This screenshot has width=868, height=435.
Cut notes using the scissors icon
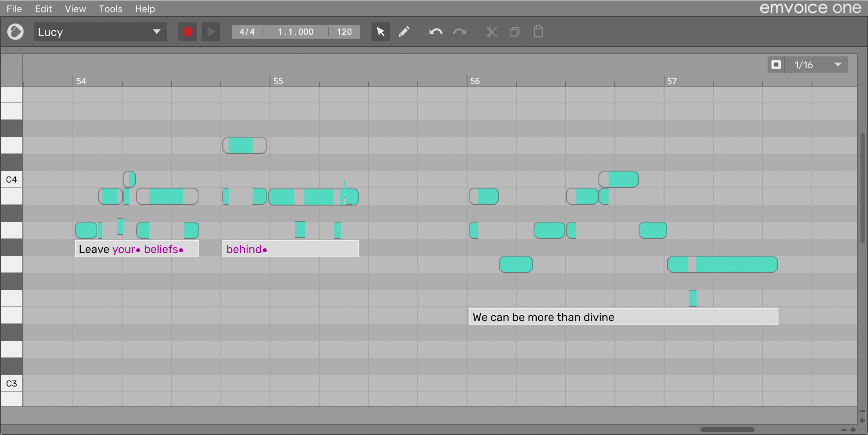click(x=491, y=32)
